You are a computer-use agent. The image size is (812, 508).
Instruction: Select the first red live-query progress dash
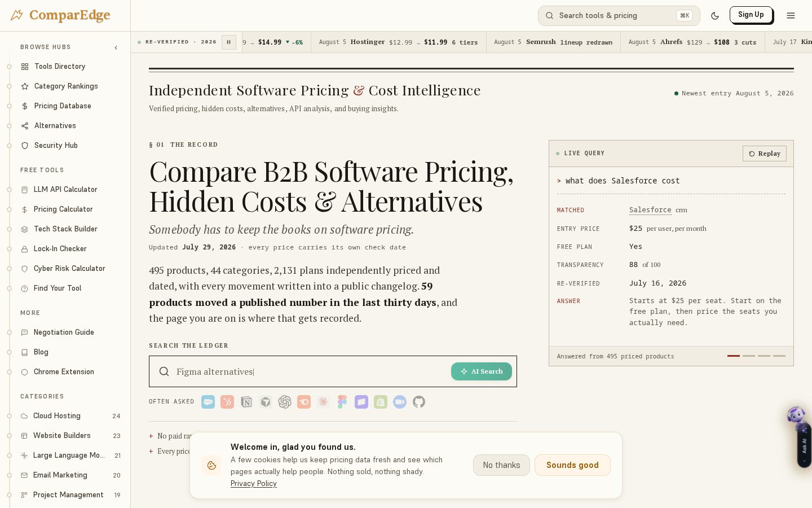tap(734, 356)
